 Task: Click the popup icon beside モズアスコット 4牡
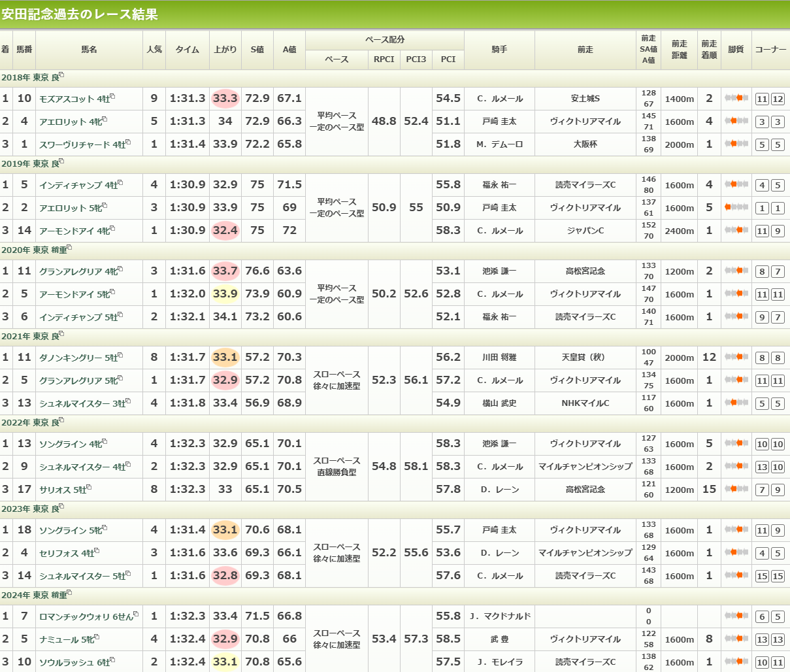(x=112, y=97)
